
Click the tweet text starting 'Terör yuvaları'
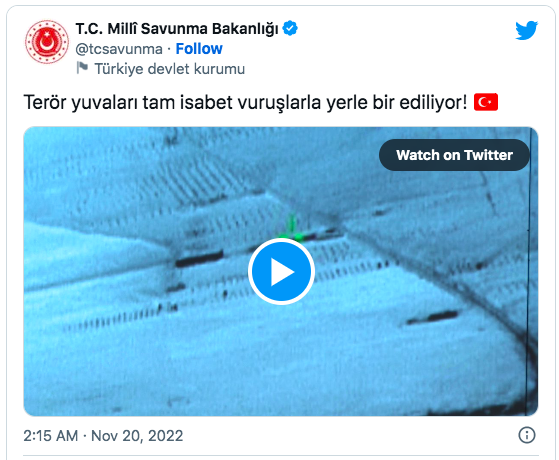[x=245, y=103]
